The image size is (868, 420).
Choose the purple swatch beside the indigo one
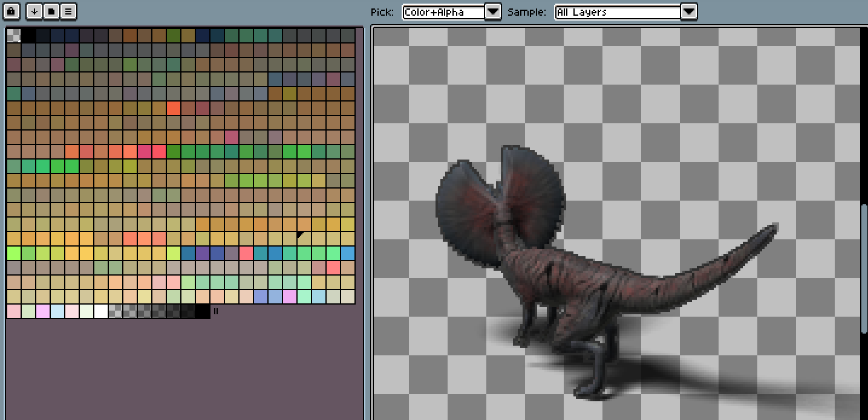202,253
